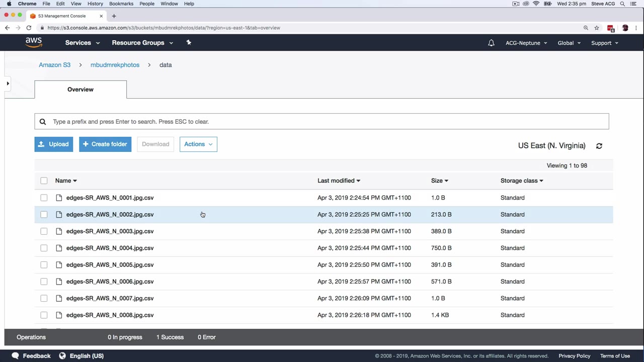Open the ACG-Neptune account dropdown
Image resolution: width=644 pixels, height=362 pixels.
[526, 43]
